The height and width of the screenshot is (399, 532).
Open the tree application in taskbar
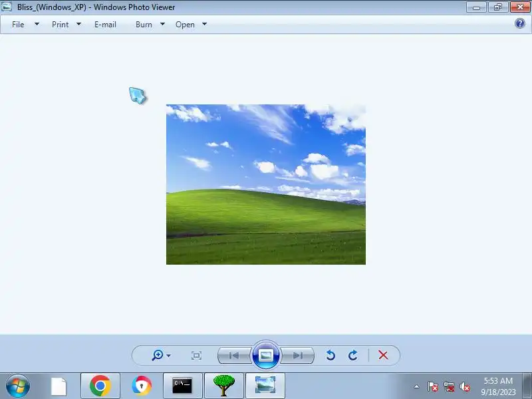coord(224,386)
